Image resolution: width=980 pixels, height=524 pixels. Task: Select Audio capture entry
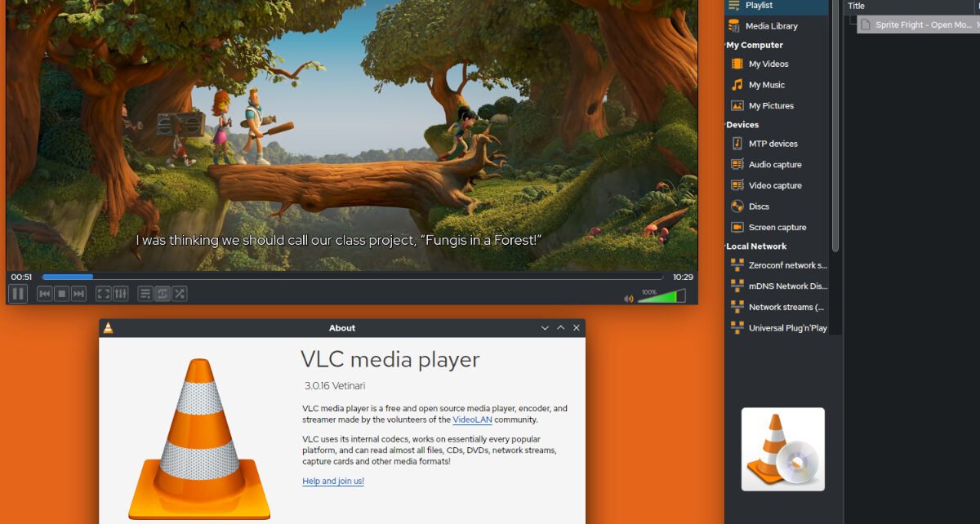[x=777, y=165]
